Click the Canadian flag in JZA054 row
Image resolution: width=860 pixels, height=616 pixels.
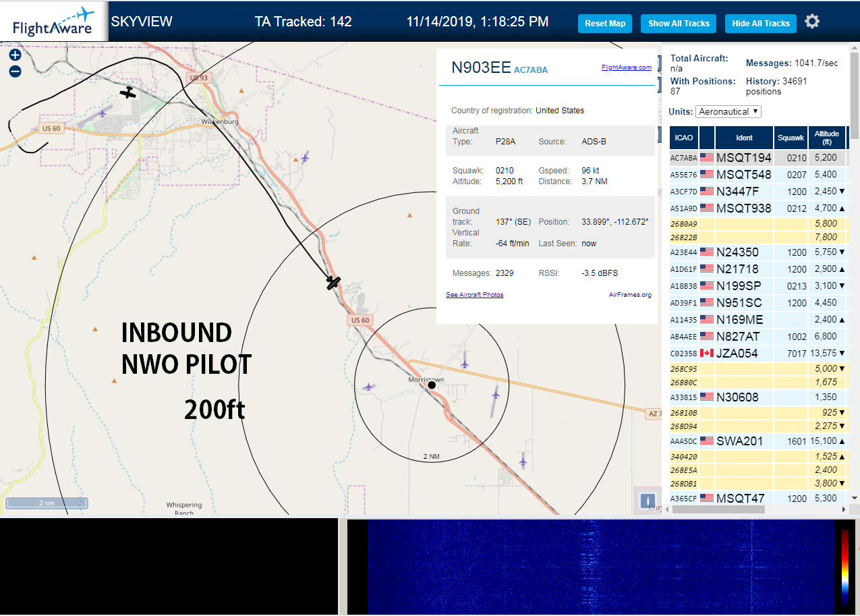(707, 353)
